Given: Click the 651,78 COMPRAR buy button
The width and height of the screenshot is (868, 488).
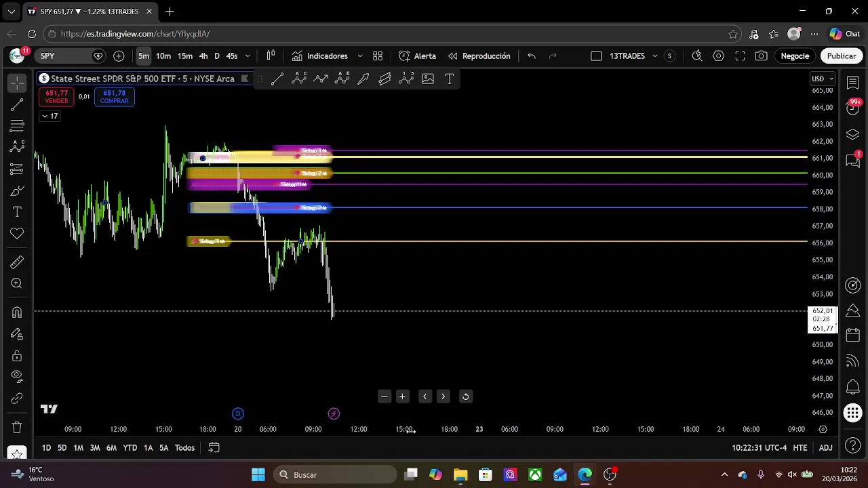Looking at the screenshot, I should click(114, 97).
